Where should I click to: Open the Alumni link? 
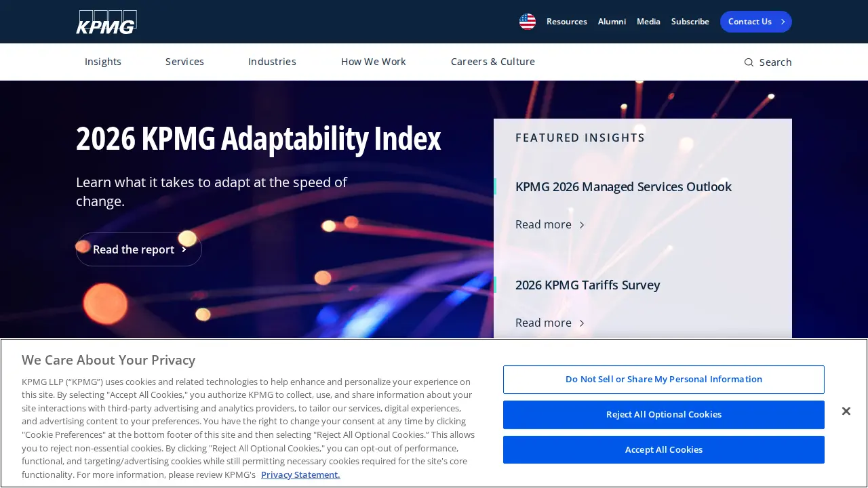[612, 22]
